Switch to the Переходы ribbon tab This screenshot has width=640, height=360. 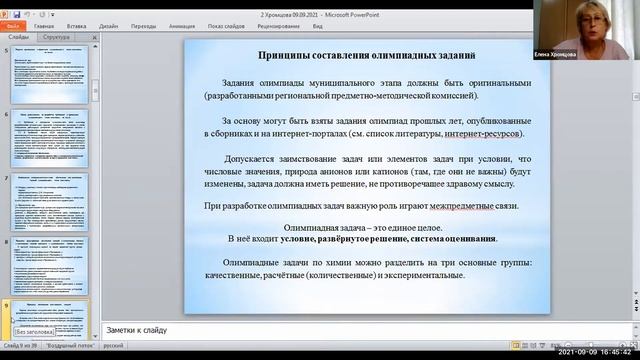point(143,26)
